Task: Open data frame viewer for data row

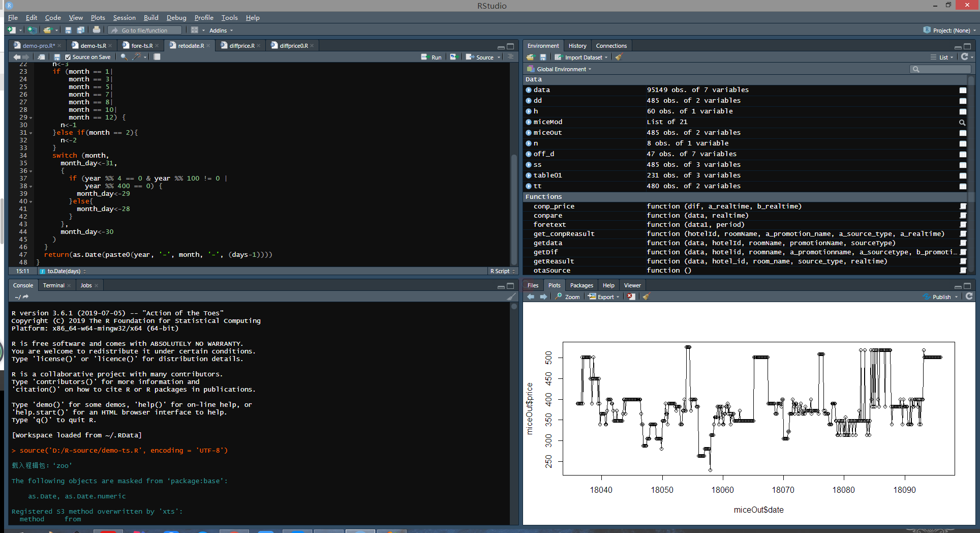Action: (963, 91)
